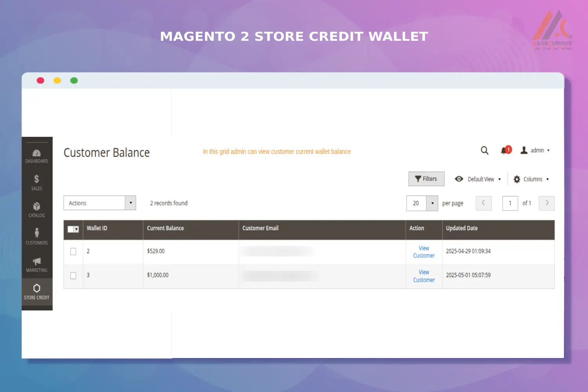The width and height of the screenshot is (588, 392).
Task: Open the admin search magnifier icon
Action: 485,150
